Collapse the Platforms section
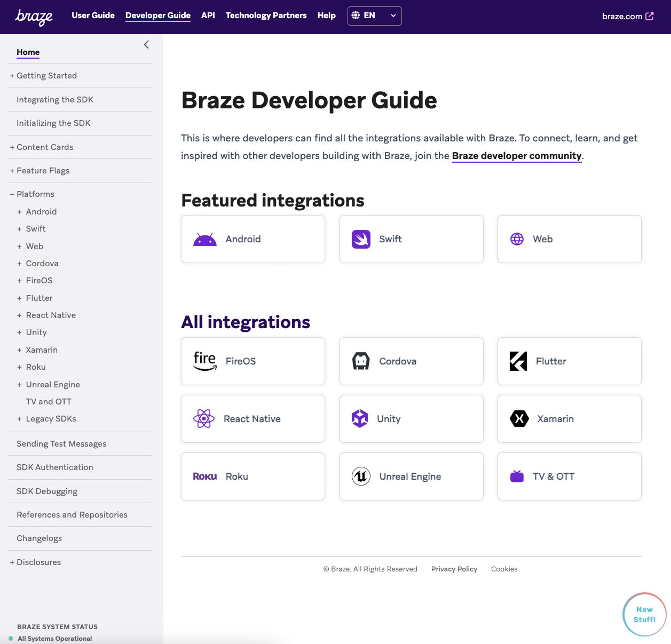Screen dimensions: 671x644 12,194
